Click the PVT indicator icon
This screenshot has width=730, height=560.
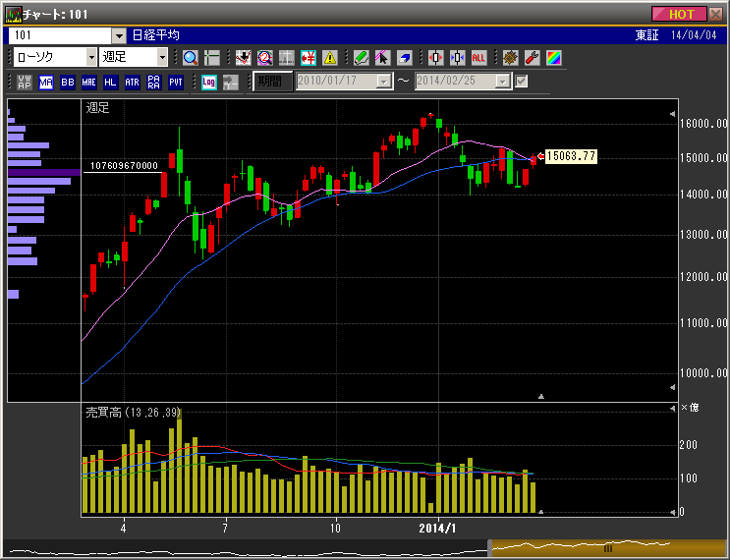coord(176,82)
